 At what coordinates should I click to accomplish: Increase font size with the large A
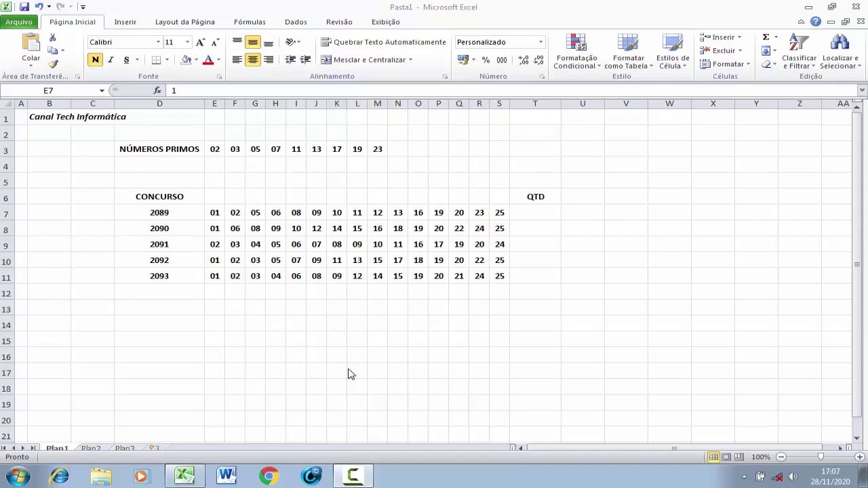tap(200, 42)
